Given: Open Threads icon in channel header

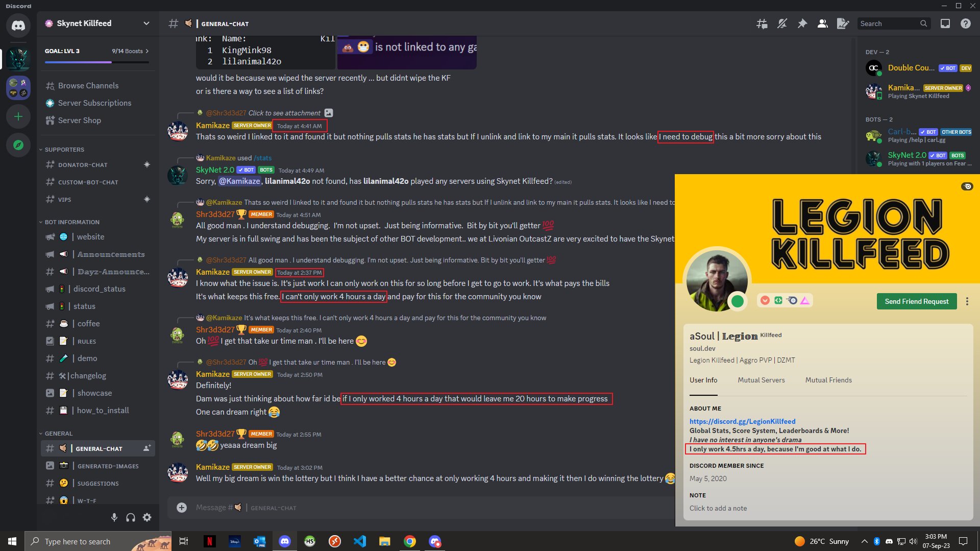Looking at the screenshot, I should pyautogui.click(x=762, y=23).
